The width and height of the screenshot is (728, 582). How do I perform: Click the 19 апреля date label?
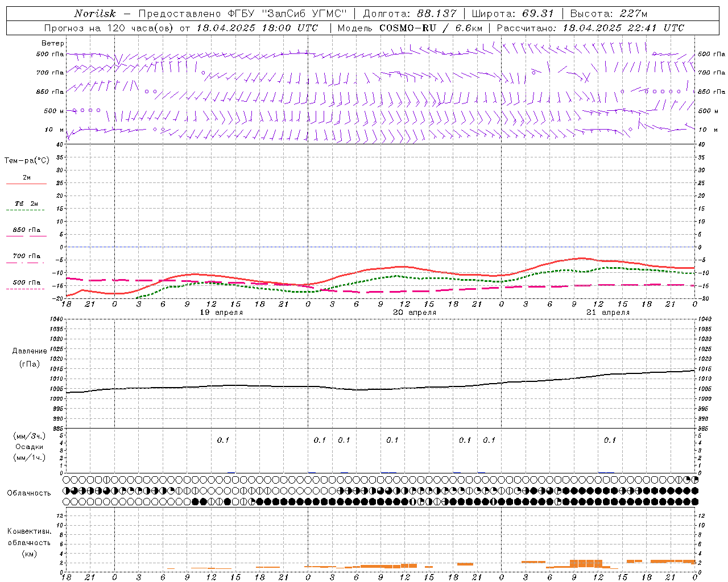coord(222,313)
